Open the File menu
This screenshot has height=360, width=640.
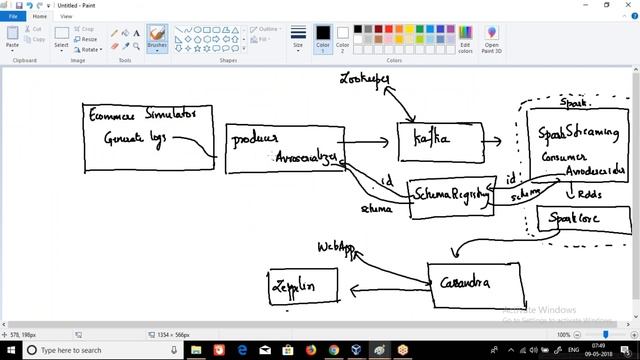click(x=13, y=16)
